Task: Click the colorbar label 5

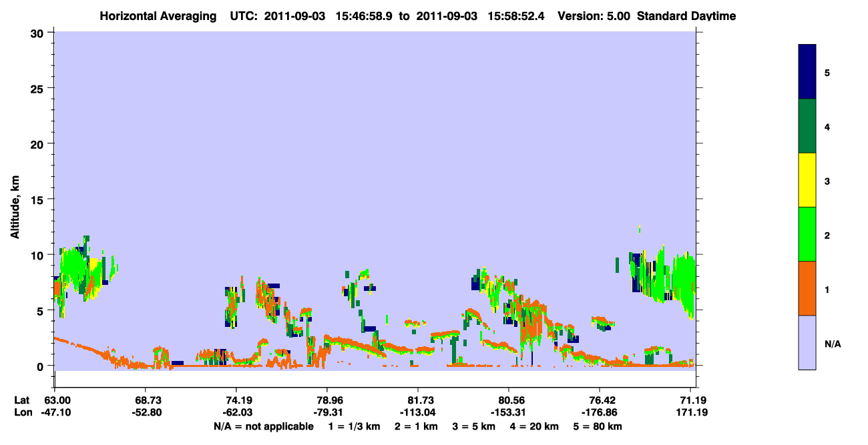Action: point(827,73)
